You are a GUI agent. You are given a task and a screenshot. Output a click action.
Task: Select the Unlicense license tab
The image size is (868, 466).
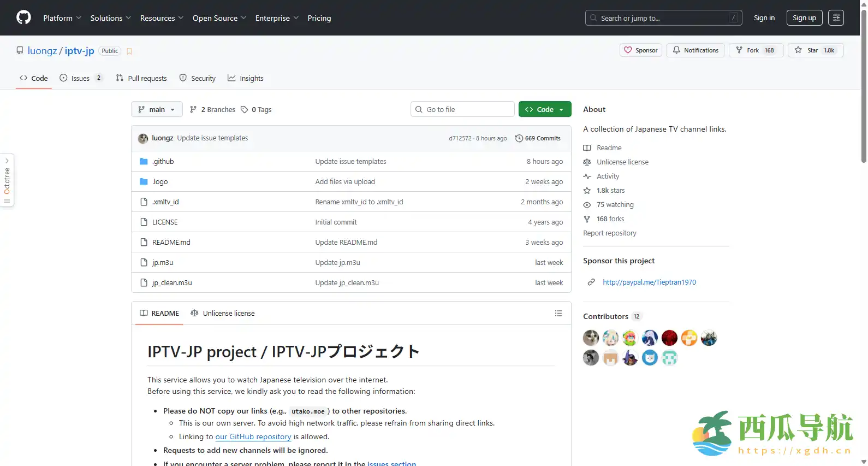(x=223, y=313)
